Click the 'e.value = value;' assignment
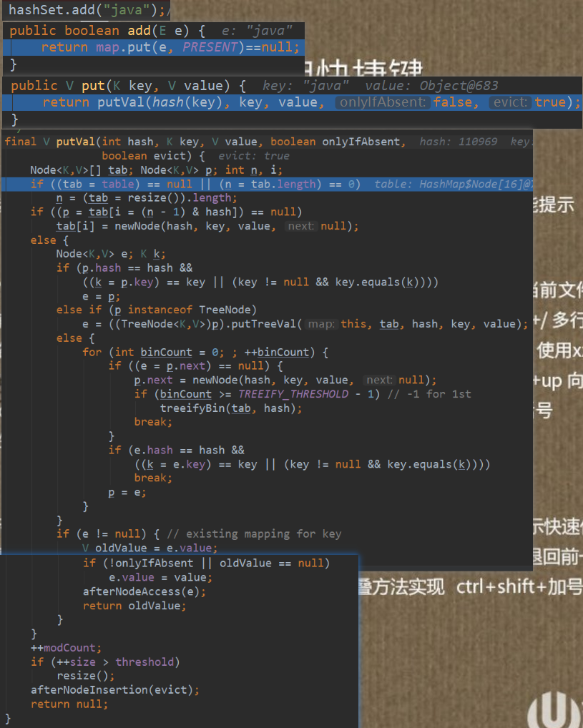Viewport: 583px width, 728px height. pyautogui.click(x=160, y=578)
